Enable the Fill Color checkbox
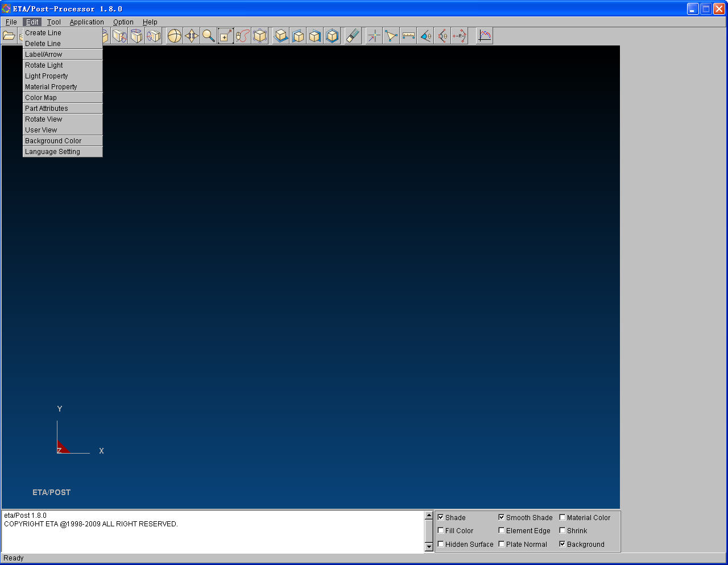728x565 pixels. tap(441, 530)
